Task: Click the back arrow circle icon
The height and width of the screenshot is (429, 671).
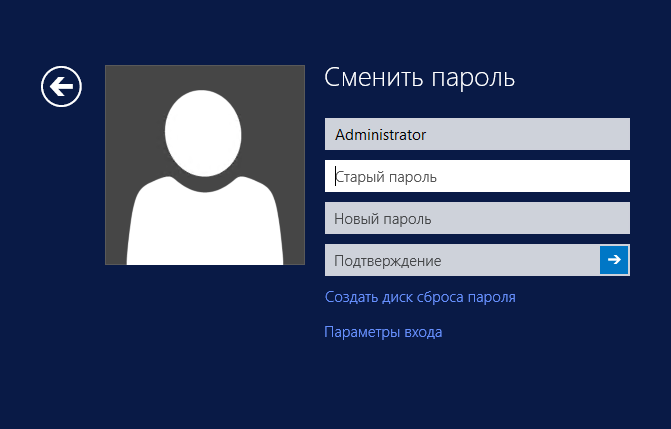Action: [61, 87]
